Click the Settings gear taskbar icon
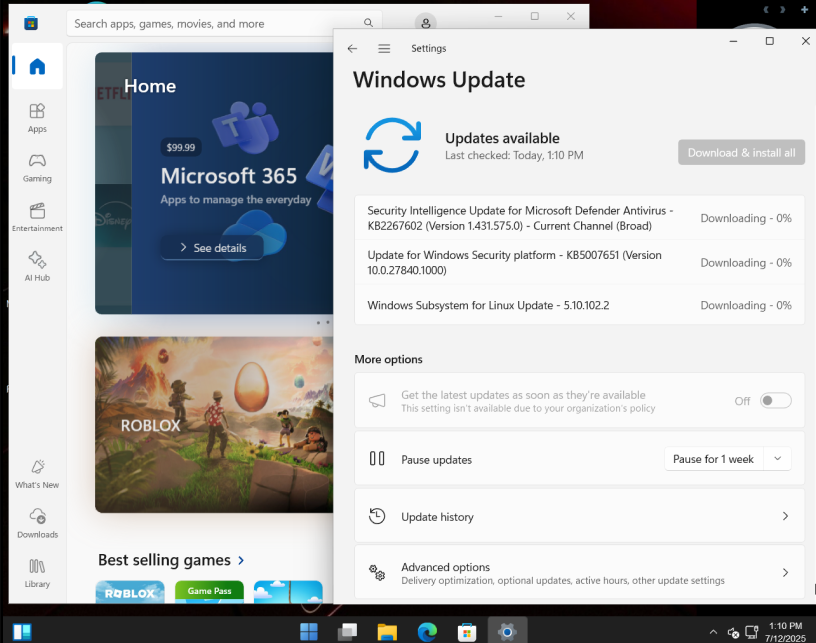This screenshot has width=816, height=643. click(x=507, y=632)
